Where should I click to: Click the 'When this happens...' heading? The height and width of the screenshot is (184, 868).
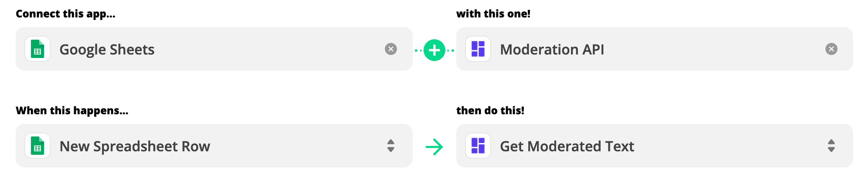[72, 111]
